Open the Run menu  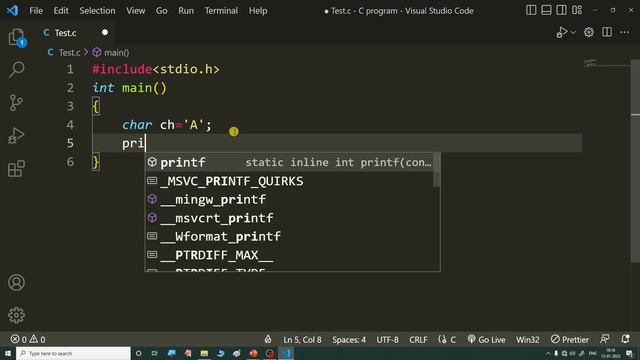pyautogui.click(x=186, y=11)
